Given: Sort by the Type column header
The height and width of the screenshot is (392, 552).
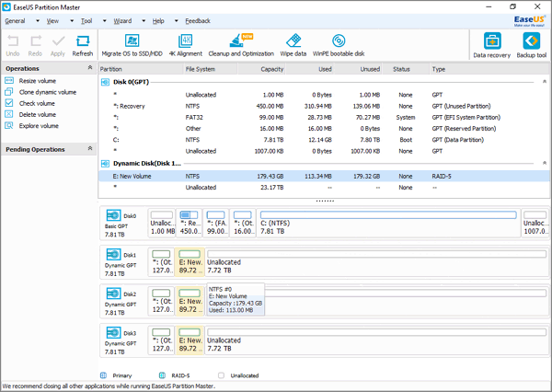Looking at the screenshot, I should [x=490, y=69].
